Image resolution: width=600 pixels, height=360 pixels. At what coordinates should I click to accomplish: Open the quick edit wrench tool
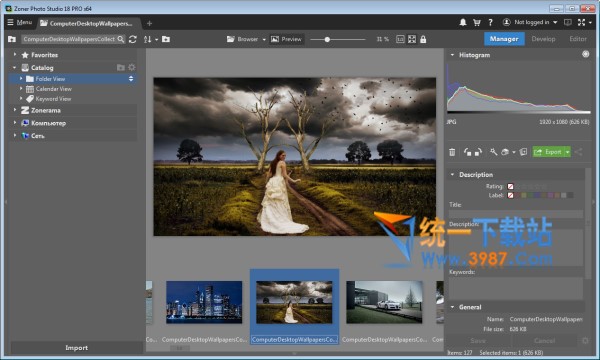coord(493,152)
